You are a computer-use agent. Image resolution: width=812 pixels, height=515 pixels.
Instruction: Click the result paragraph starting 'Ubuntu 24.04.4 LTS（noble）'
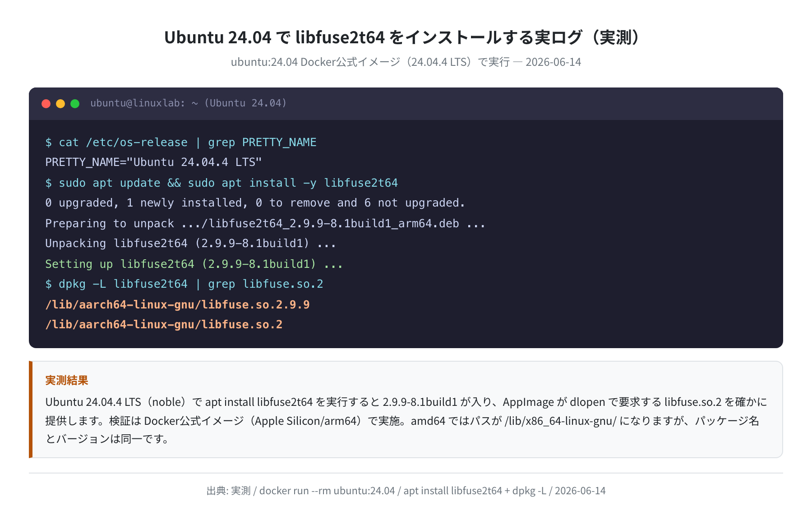(406, 420)
